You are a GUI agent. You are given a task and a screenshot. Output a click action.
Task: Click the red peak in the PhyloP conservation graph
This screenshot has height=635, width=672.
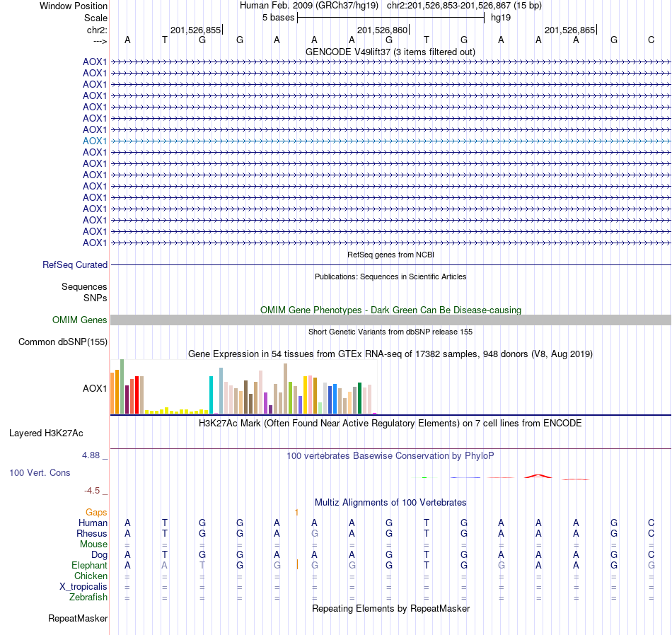coord(538,476)
